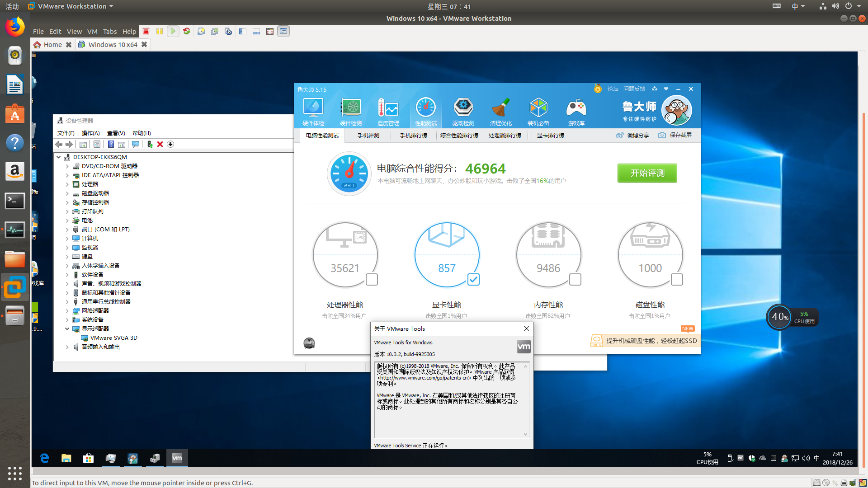Open the 硬件体检 hardware checkup icon
Image resolution: width=868 pixels, height=488 pixels.
tap(313, 112)
